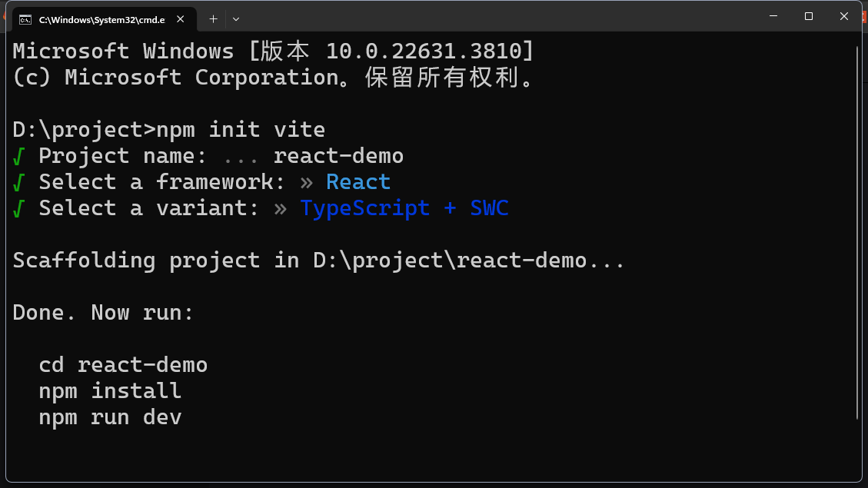Screen dimensions: 868x488
Task: Click the TypeScript + SWC variant text
Action: tap(404, 208)
